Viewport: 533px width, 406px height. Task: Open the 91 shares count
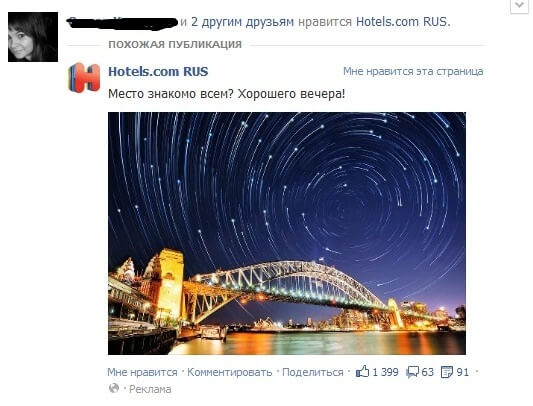click(x=463, y=372)
